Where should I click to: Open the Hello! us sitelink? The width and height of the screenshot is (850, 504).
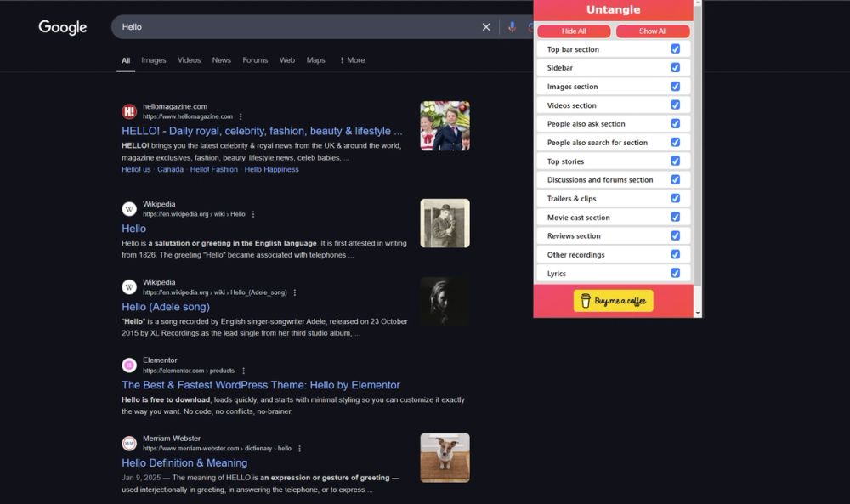(x=136, y=169)
